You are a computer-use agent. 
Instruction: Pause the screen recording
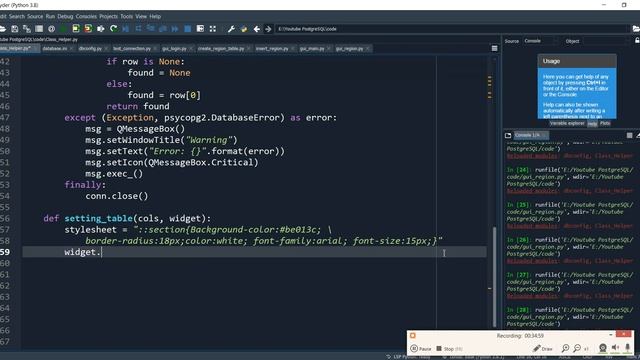coord(421,349)
